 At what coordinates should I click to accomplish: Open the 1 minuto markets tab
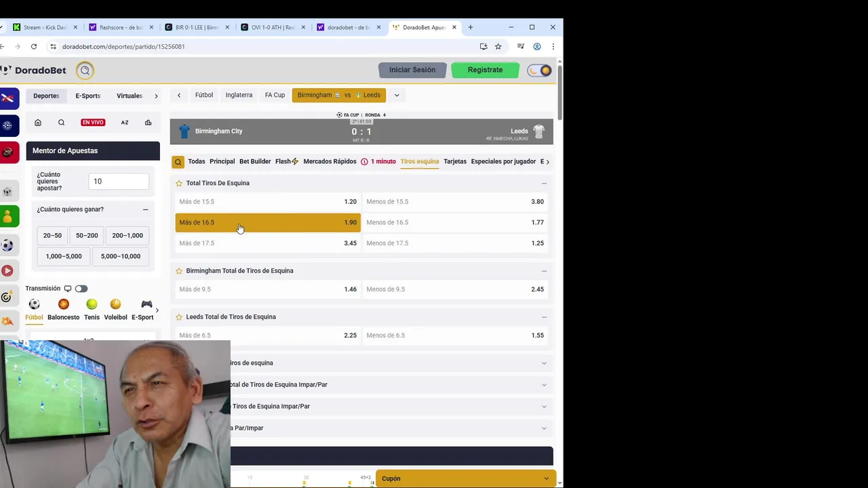378,161
